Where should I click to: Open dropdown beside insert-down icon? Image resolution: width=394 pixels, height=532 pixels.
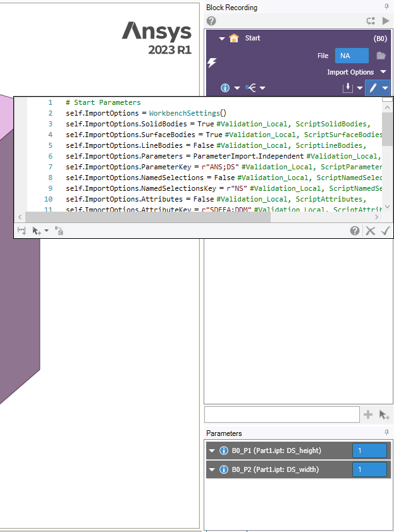tap(360, 88)
